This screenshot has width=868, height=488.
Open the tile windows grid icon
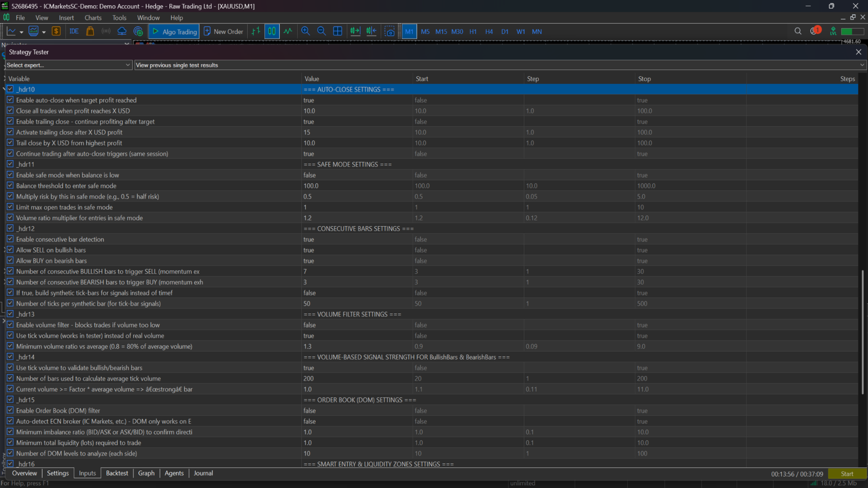(337, 31)
